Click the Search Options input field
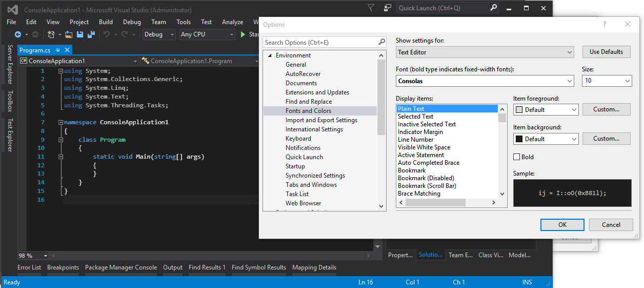 (320, 42)
